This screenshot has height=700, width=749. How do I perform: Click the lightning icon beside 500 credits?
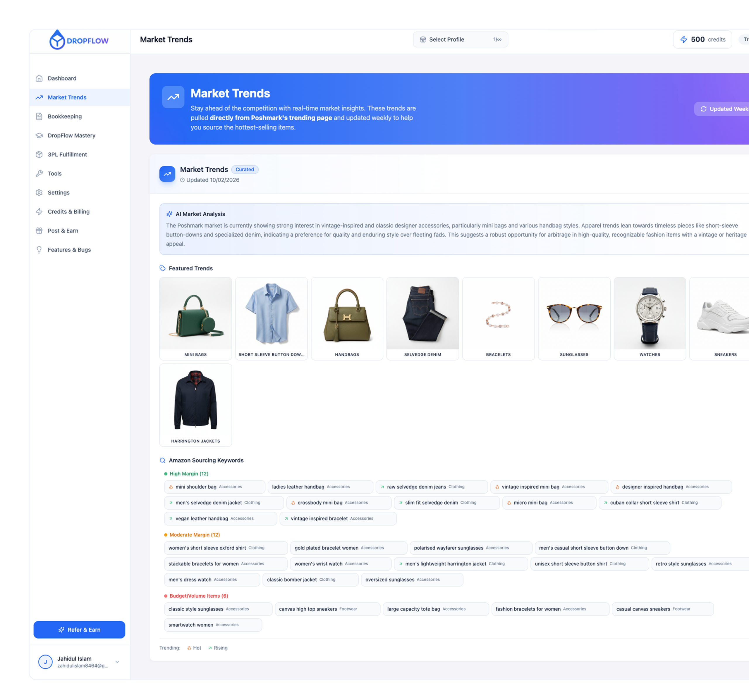tap(683, 39)
